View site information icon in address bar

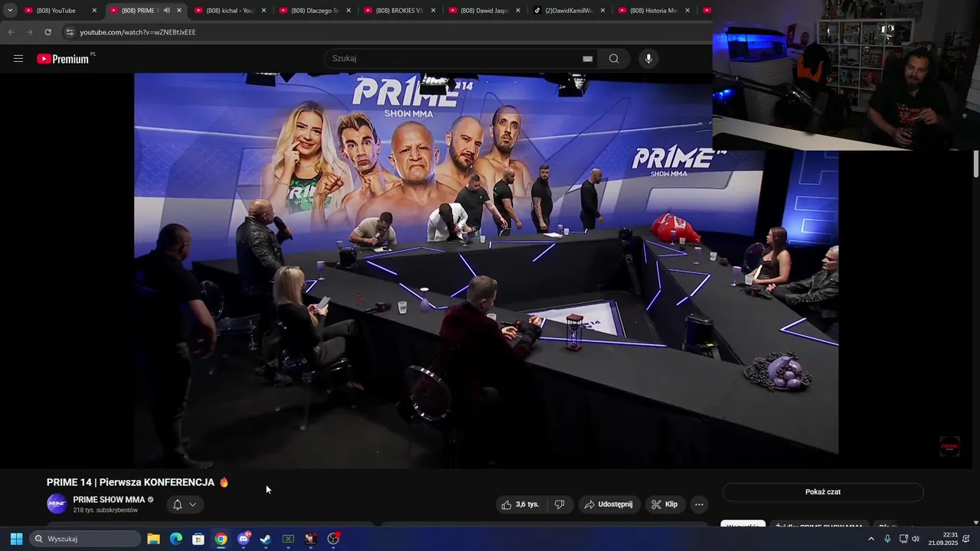tap(70, 32)
